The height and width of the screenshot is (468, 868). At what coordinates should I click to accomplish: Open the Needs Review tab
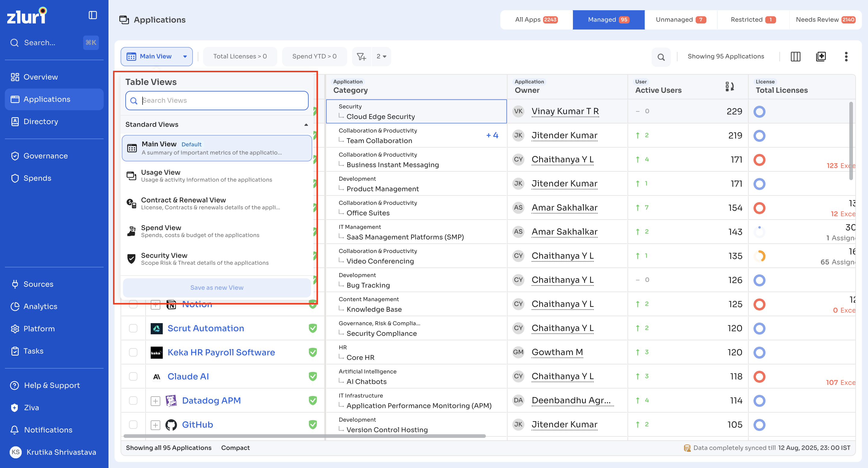tap(825, 20)
